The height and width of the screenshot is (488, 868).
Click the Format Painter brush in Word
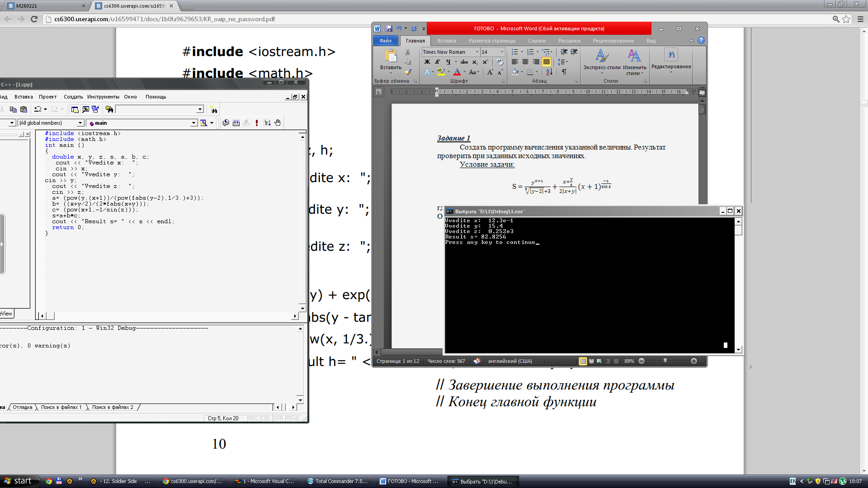click(408, 71)
